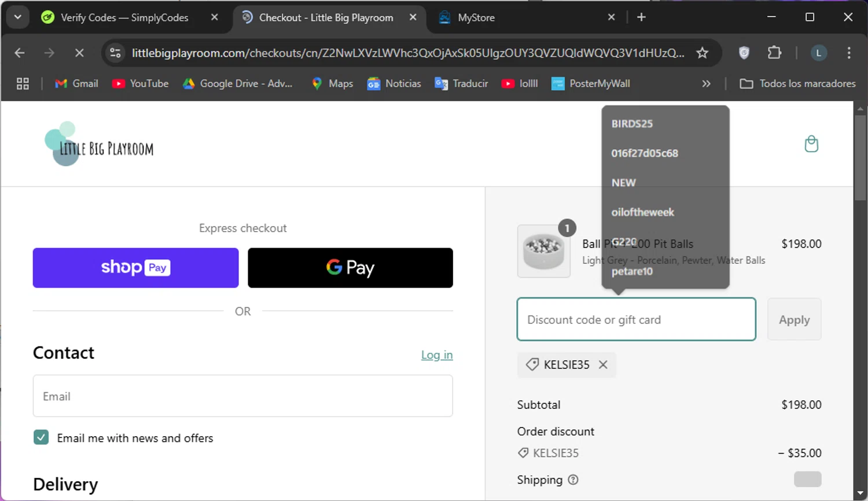This screenshot has width=868, height=501.
Task: Open a new browser tab
Action: pyautogui.click(x=641, y=17)
